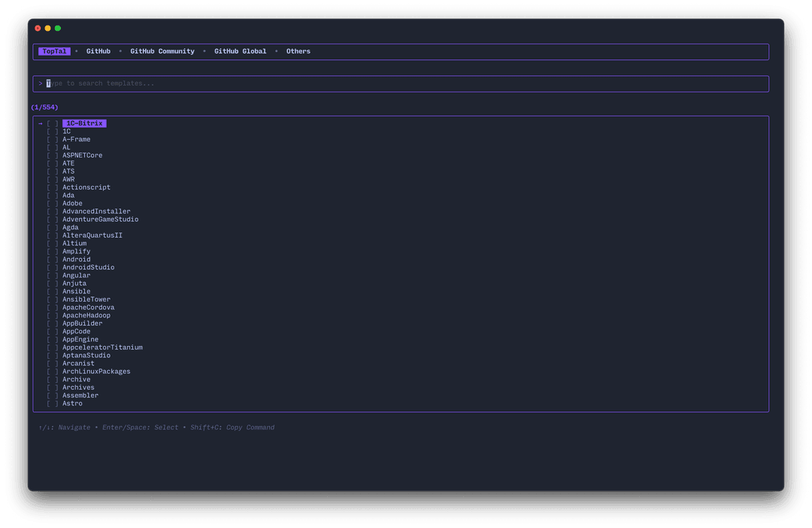The image size is (812, 528).
Task: Switch to the TopTal tab
Action: [x=54, y=51]
